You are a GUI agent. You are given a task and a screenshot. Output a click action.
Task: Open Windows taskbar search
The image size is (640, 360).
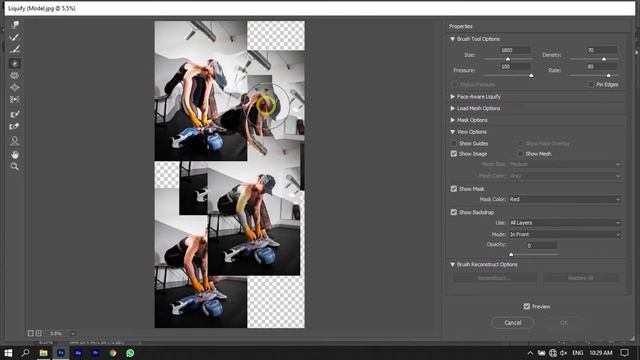click(25, 353)
